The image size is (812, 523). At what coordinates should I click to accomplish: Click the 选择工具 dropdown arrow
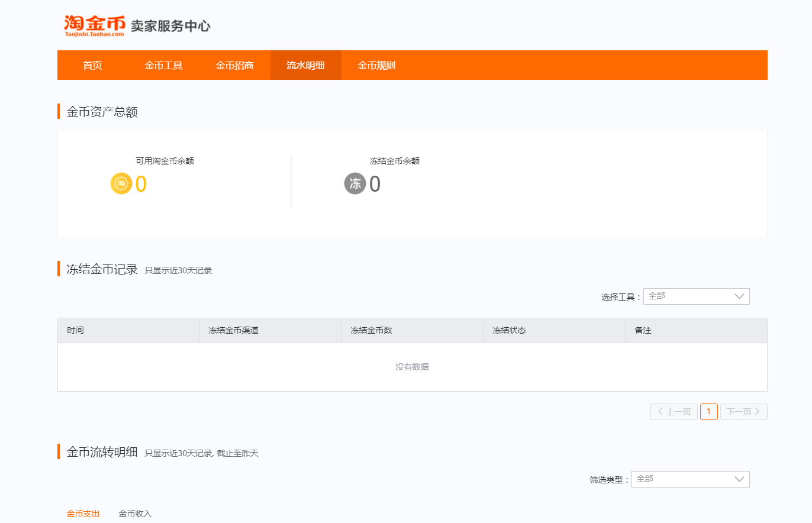click(x=739, y=296)
